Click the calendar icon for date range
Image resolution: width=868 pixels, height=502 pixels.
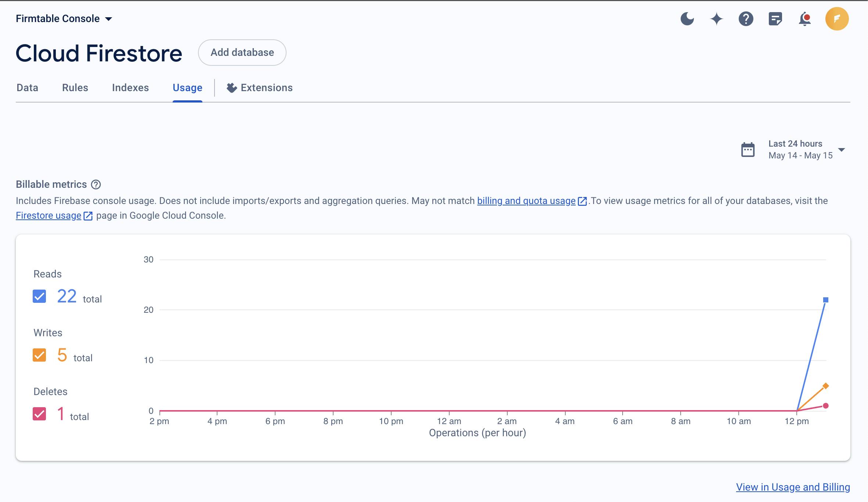[748, 150]
